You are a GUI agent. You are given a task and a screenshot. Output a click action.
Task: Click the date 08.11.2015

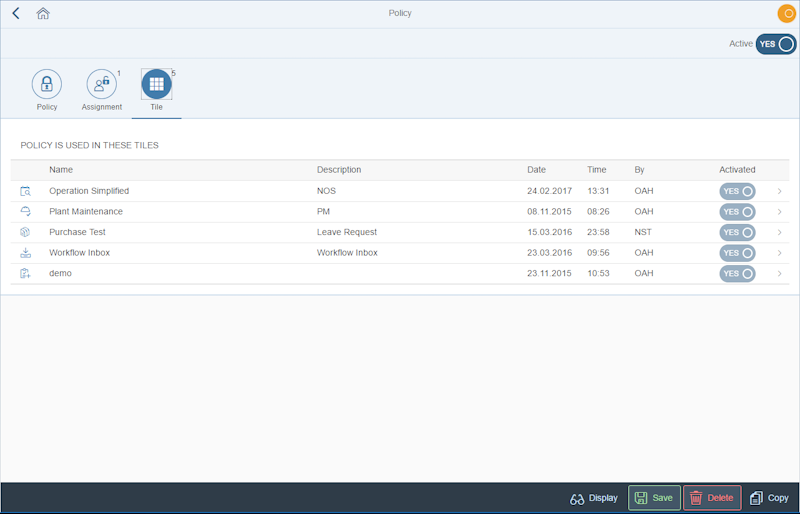pos(549,211)
